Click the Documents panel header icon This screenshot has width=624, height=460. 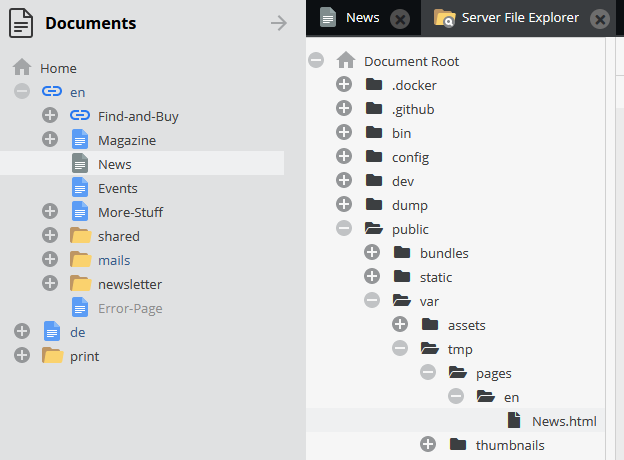click(x=22, y=22)
